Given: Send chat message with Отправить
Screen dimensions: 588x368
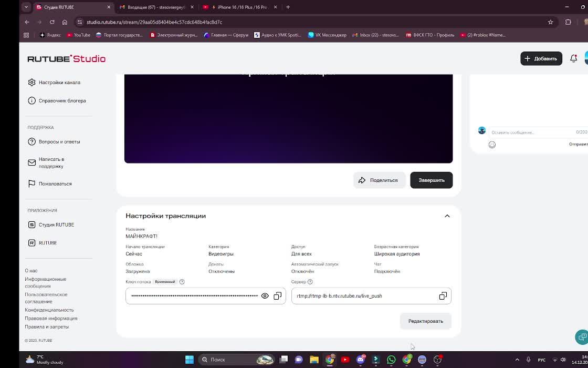Looking at the screenshot, I should (x=578, y=144).
